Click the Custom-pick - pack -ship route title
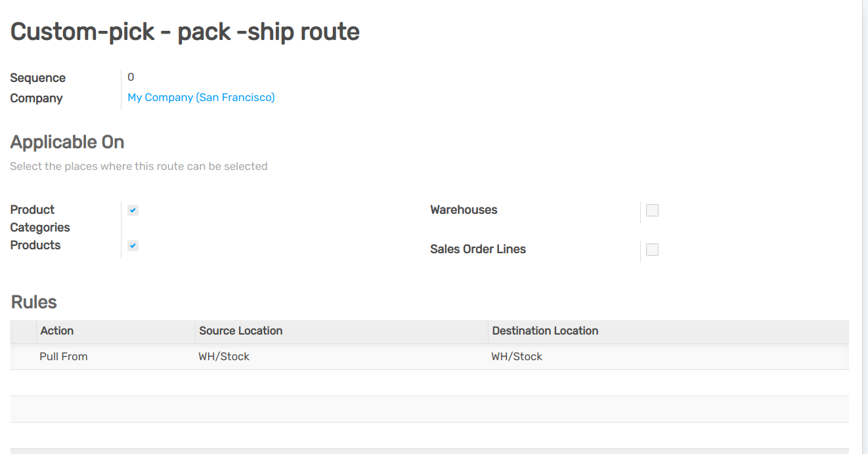Image resolution: width=868 pixels, height=454 pixels. tap(185, 31)
